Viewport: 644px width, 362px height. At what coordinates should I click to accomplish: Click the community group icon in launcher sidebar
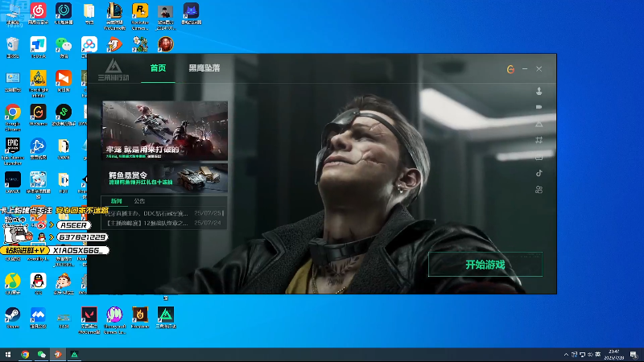(539, 189)
